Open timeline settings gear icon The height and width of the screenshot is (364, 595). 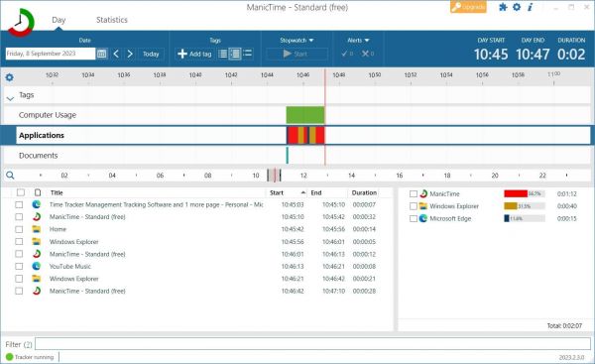coord(10,77)
